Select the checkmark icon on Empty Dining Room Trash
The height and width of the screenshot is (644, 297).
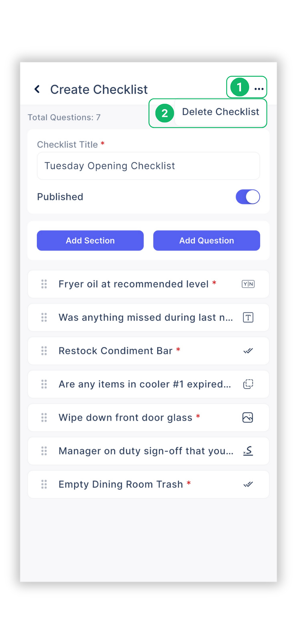(x=248, y=484)
